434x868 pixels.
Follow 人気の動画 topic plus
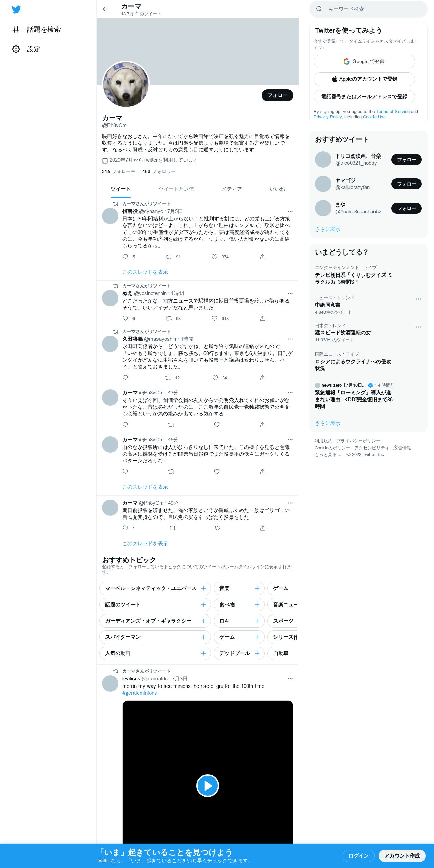(x=203, y=653)
